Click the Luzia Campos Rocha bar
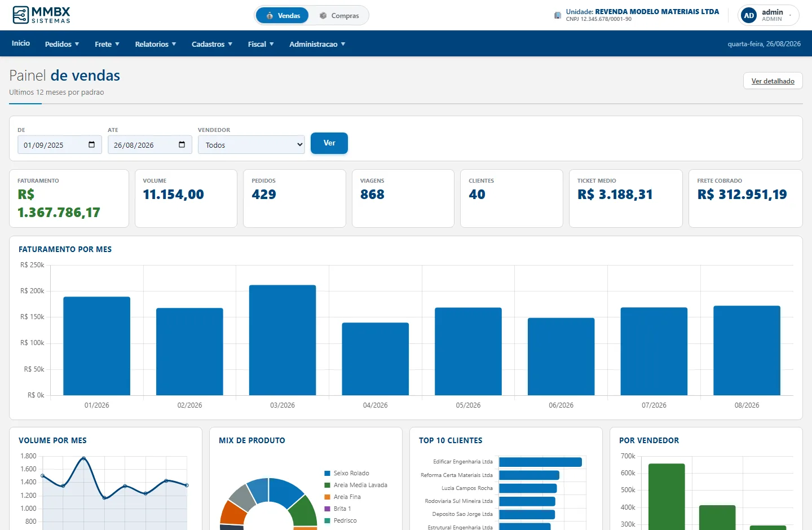 click(528, 488)
